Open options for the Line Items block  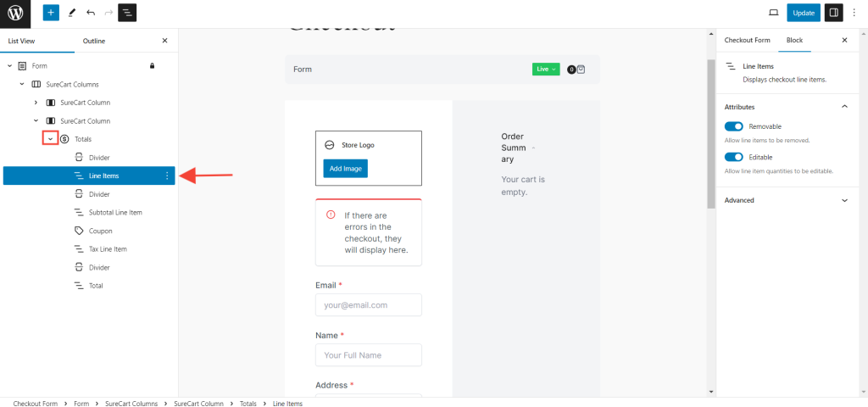[167, 176]
